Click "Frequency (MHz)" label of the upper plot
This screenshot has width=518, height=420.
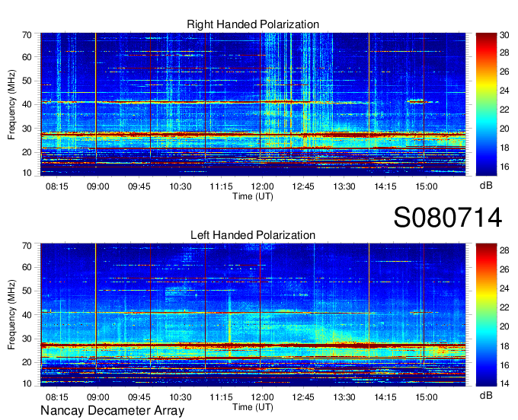(11, 104)
